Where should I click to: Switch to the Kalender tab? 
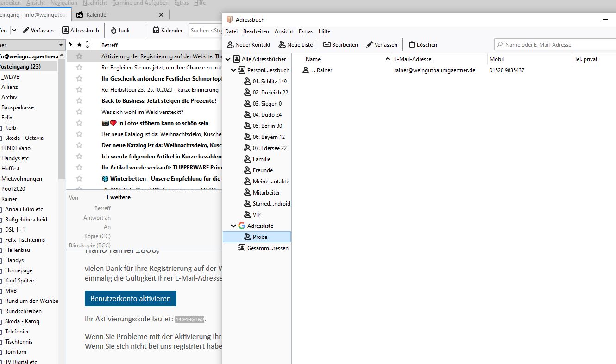[97, 15]
